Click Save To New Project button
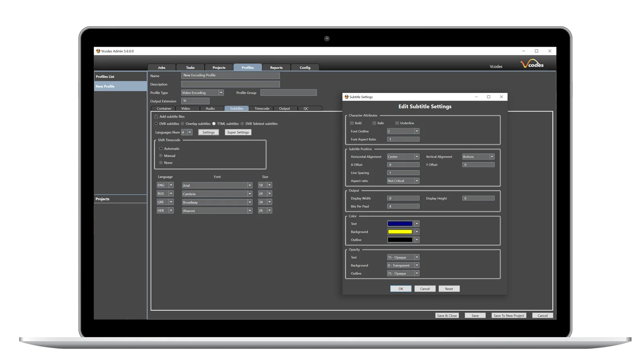The height and width of the screenshot is (359, 644). [x=509, y=316]
